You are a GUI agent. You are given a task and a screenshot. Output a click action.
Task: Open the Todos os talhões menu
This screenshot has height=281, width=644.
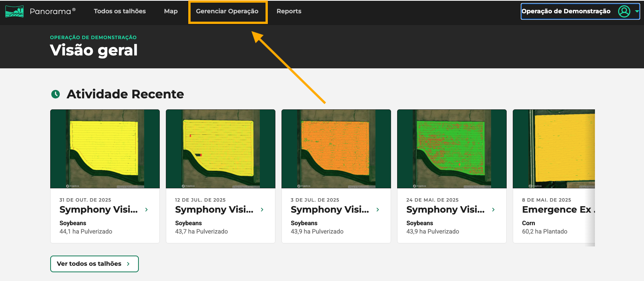click(x=120, y=11)
